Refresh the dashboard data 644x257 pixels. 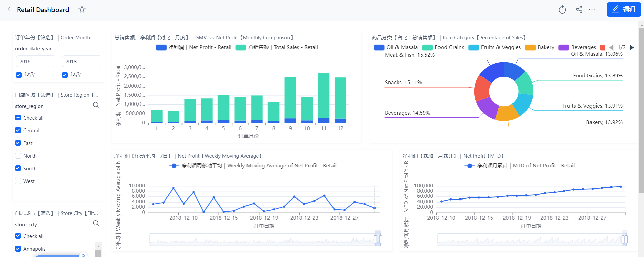pyautogui.click(x=562, y=9)
